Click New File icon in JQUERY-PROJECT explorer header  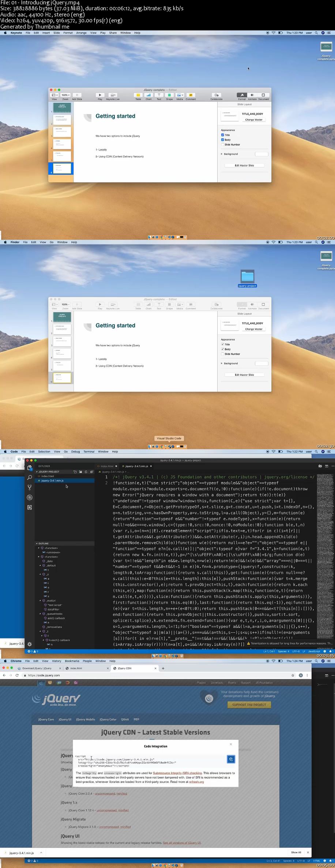(x=75, y=472)
